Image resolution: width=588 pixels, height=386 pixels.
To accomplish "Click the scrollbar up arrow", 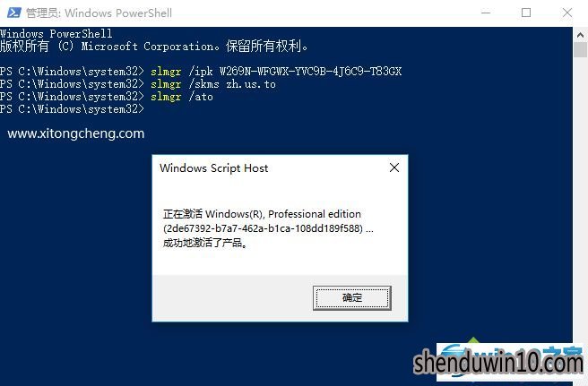I will point(581,35).
